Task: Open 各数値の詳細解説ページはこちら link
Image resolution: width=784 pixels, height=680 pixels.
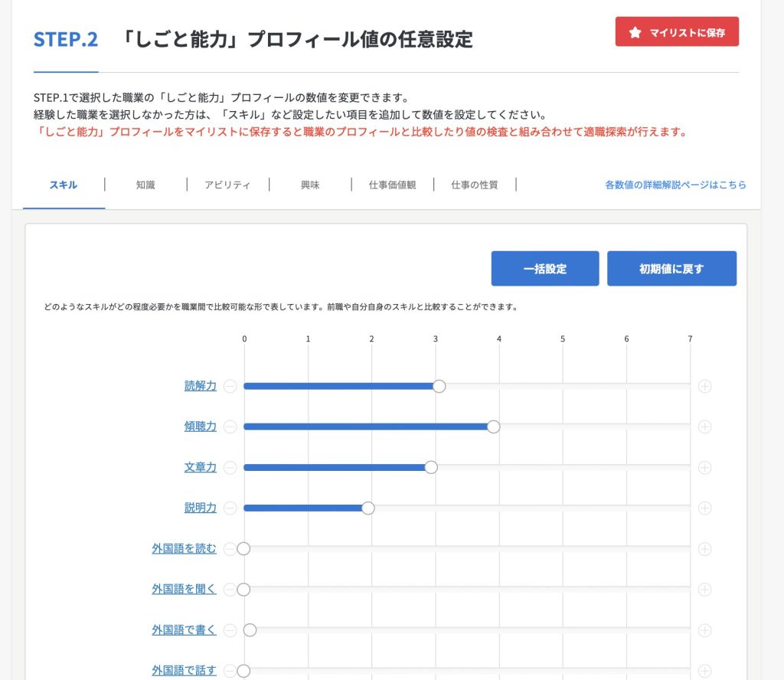Action: pos(675,185)
